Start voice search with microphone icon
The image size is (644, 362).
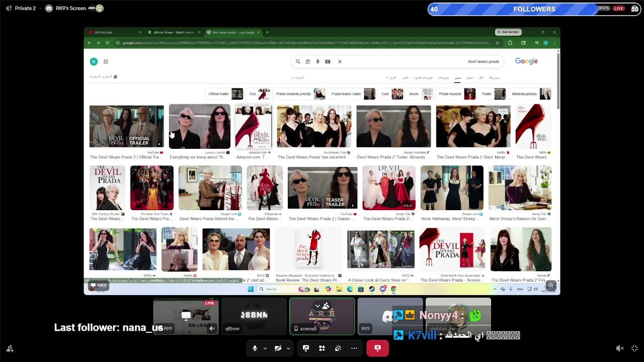317,61
